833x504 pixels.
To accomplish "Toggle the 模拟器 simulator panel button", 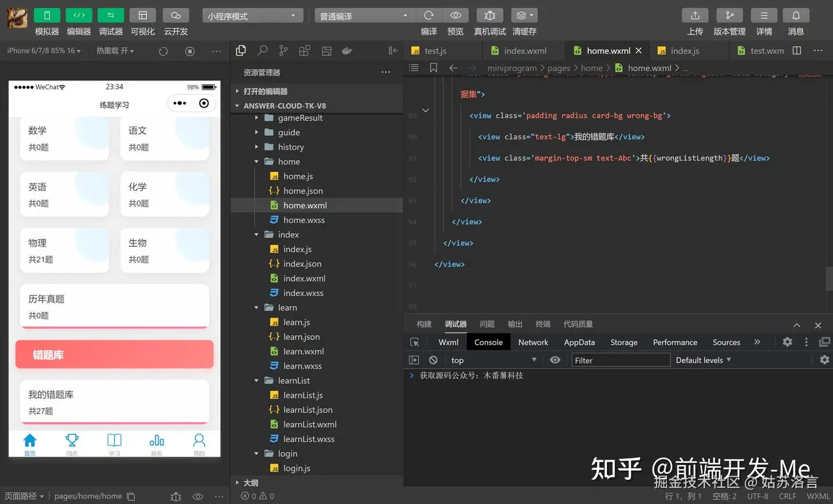I will click(47, 16).
